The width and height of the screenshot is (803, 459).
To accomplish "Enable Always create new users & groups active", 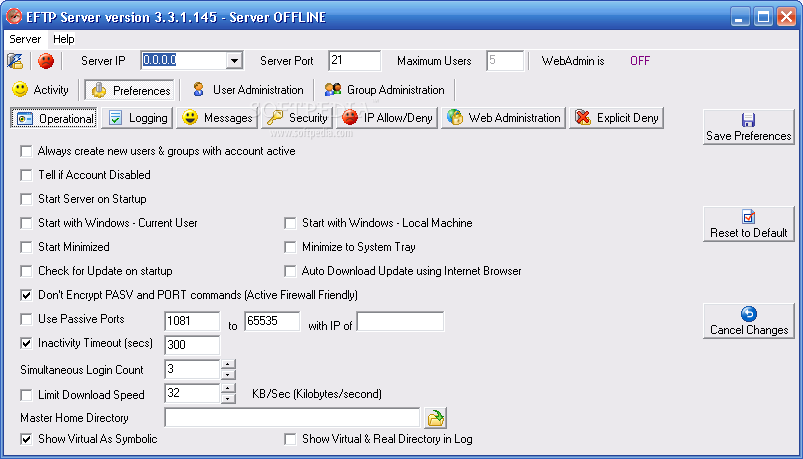I will pos(26,151).
